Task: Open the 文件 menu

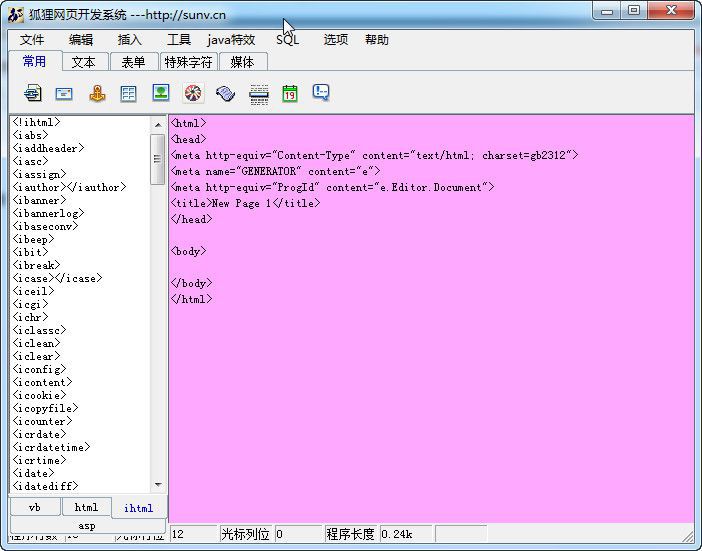Action: (x=32, y=40)
